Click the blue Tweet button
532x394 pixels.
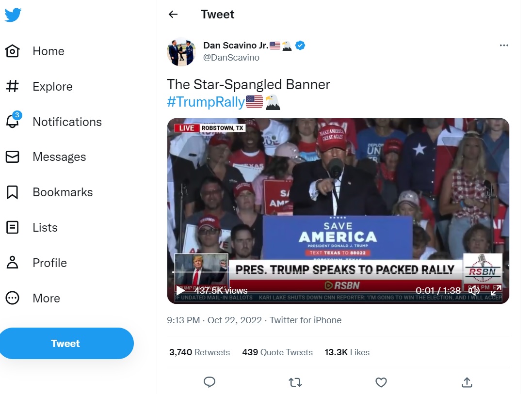pos(66,343)
